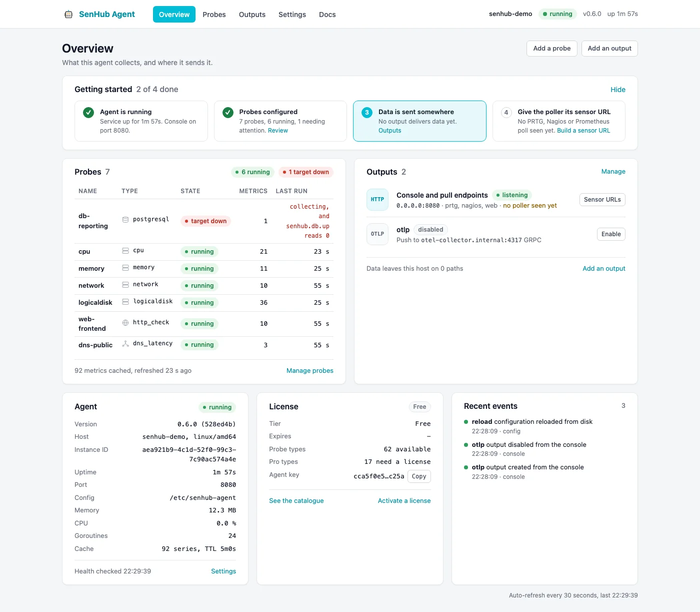This screenshot has width=700, height=612.
Task: Hide the Getting started panel
Action: [x=618, y=90]
